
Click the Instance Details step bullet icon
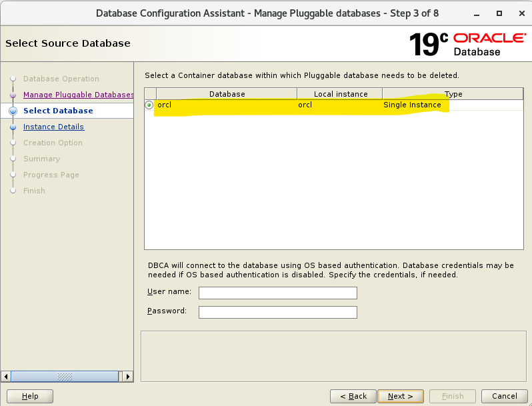(x=13, y=127)
